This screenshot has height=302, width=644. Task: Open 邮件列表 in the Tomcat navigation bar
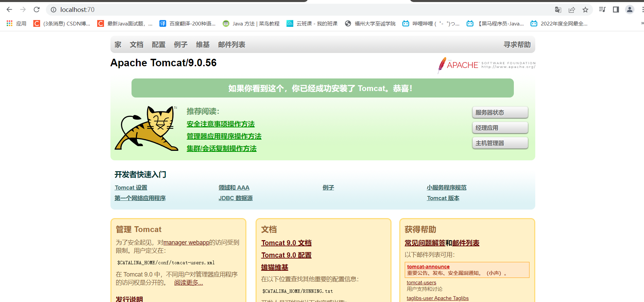pos(232,45)
